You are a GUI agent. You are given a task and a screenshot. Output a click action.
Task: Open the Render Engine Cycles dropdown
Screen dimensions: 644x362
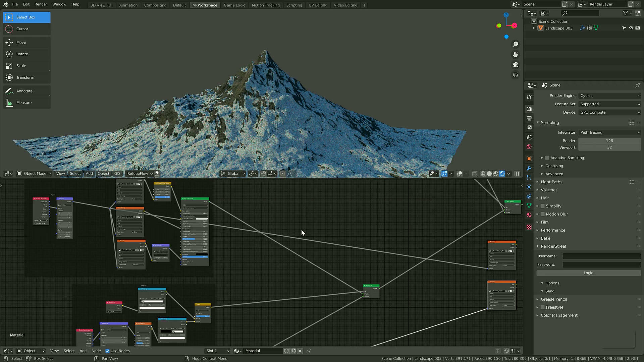click(x=609, y=96)
